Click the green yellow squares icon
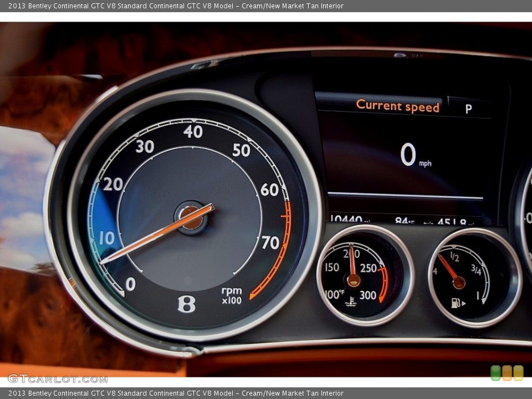 507,373
